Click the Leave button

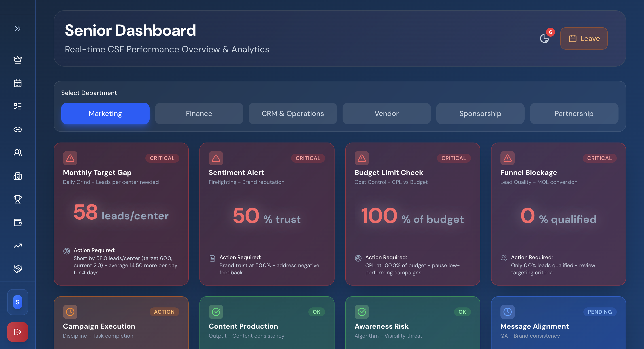coord(584,38)
